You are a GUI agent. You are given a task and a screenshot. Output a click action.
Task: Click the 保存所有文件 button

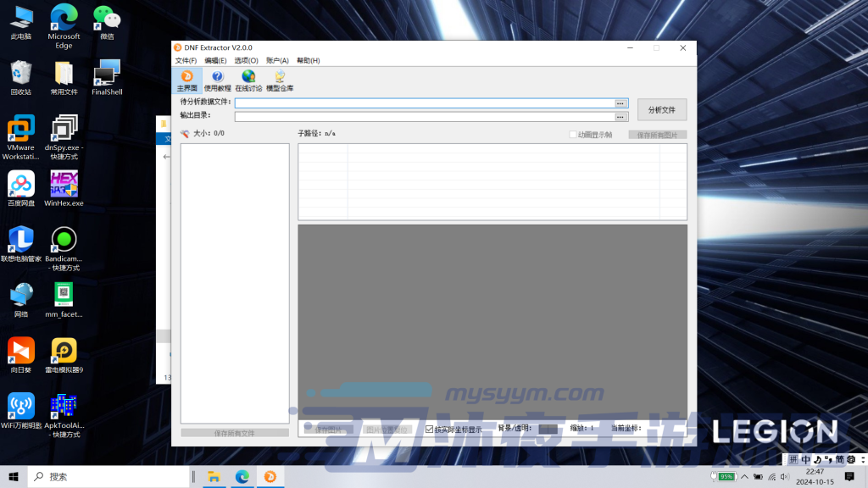pos(235,433)
